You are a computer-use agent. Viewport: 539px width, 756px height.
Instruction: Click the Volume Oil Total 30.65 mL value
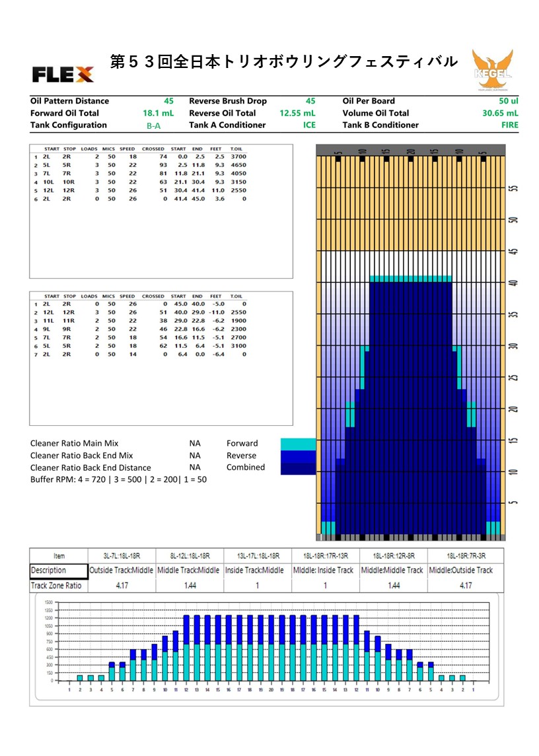[500, 113]
